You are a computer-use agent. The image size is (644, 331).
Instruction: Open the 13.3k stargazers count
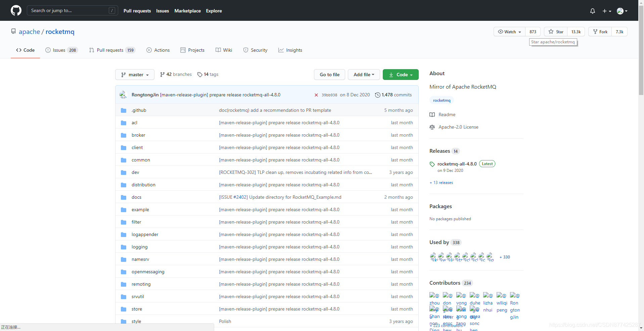tap(576, 32)
